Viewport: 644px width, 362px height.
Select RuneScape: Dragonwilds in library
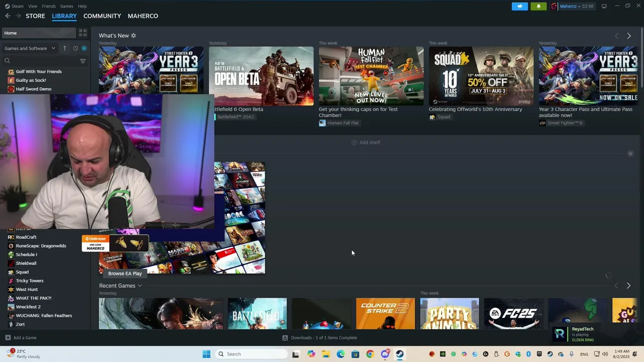[x=41, y=246]
